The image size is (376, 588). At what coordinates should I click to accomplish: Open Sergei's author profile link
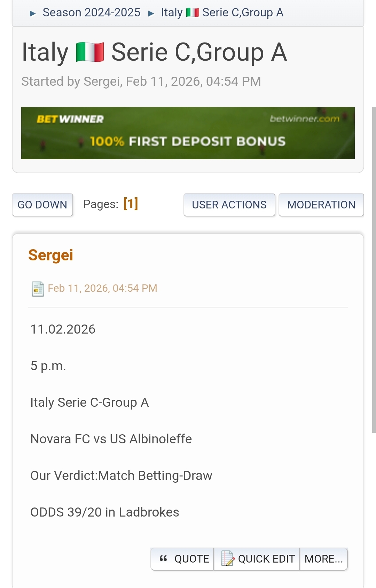51,255
